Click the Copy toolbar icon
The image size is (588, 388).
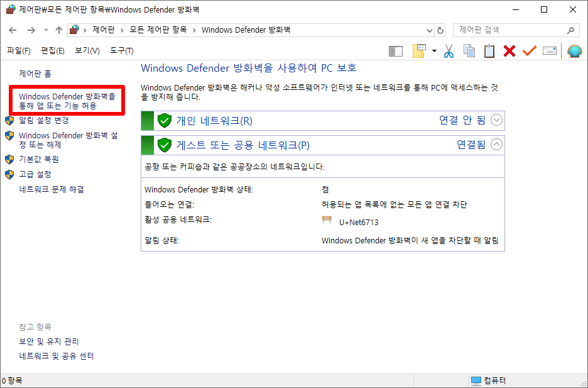(x=469, y=51)
